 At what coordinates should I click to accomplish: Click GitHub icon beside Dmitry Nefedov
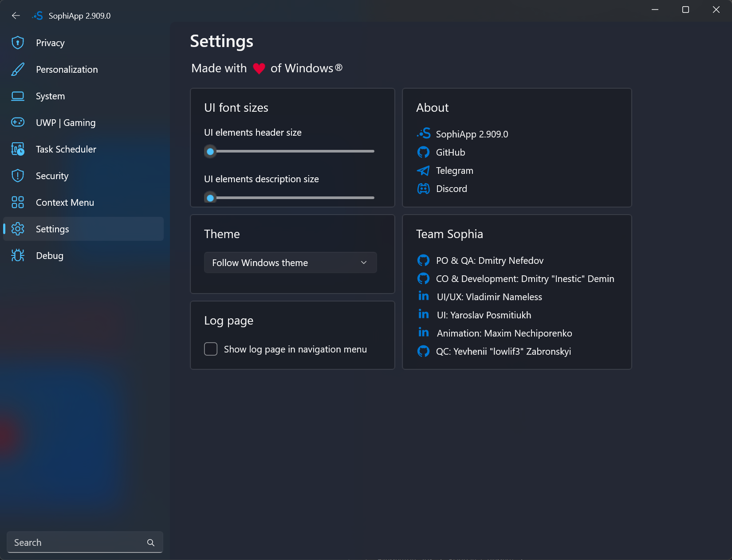(x=423, y=260)
